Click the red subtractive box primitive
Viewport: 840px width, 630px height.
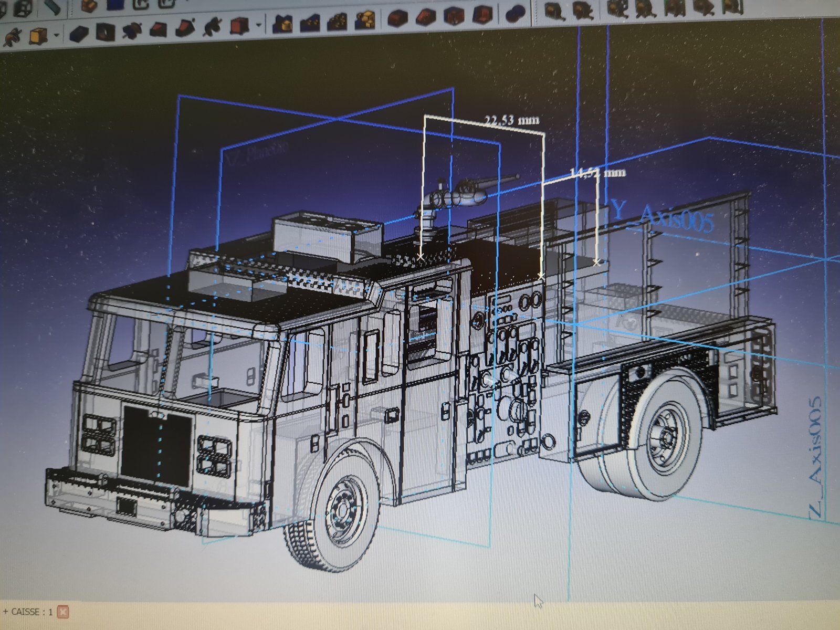239,25
